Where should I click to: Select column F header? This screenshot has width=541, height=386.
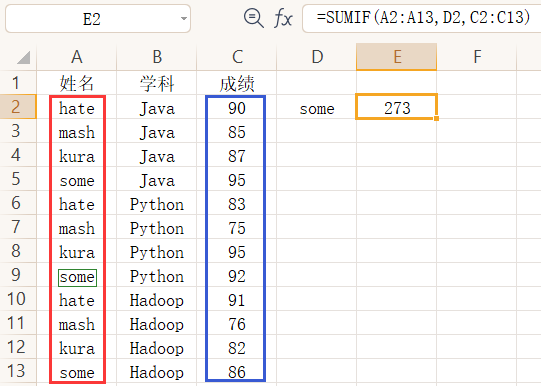[477, 57]
